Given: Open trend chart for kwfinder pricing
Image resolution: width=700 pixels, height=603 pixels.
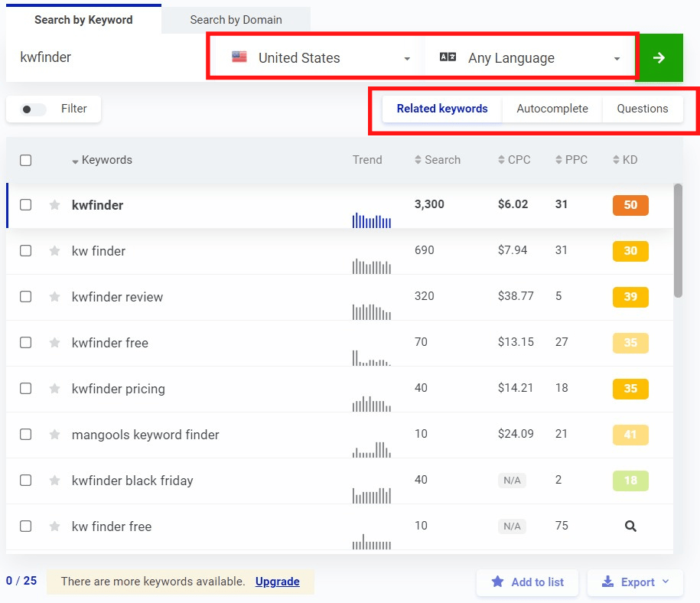Looking at the screenshot, I should click(372, 404).
